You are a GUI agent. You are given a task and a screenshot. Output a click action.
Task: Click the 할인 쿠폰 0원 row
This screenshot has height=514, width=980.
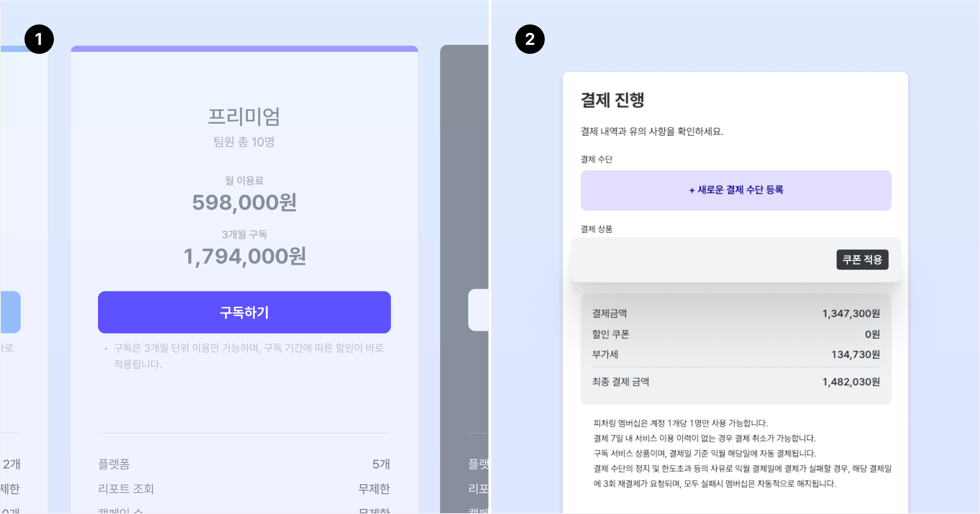pos(736,335)
